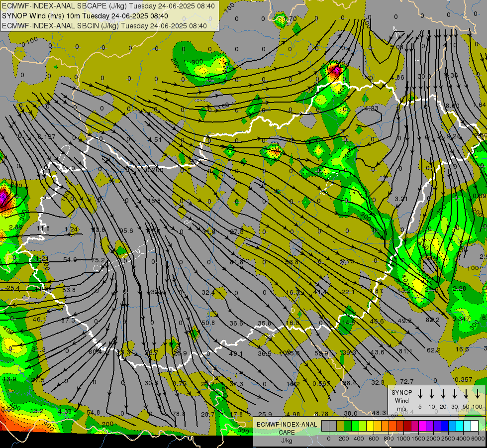This screenshot has width=487, height=448.
Task: Pick the olive swatch in the CAPE legend
Action: coord(340,426)
